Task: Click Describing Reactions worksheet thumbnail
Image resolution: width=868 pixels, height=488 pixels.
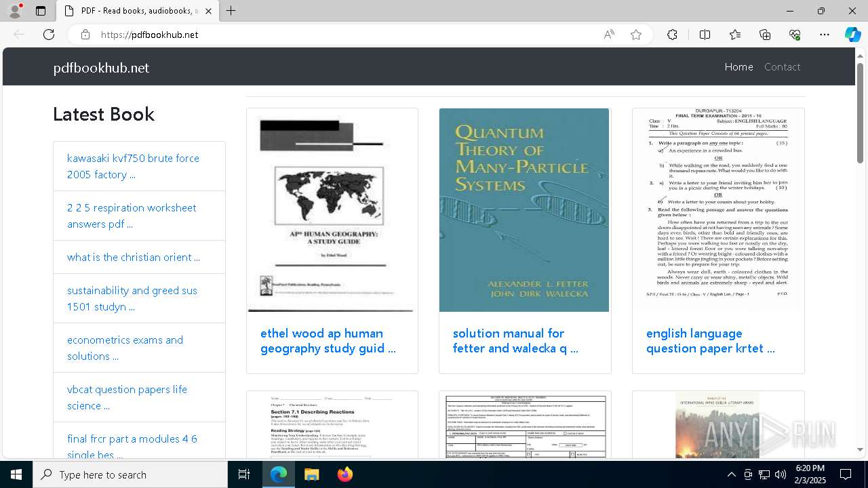Action: 332,425
